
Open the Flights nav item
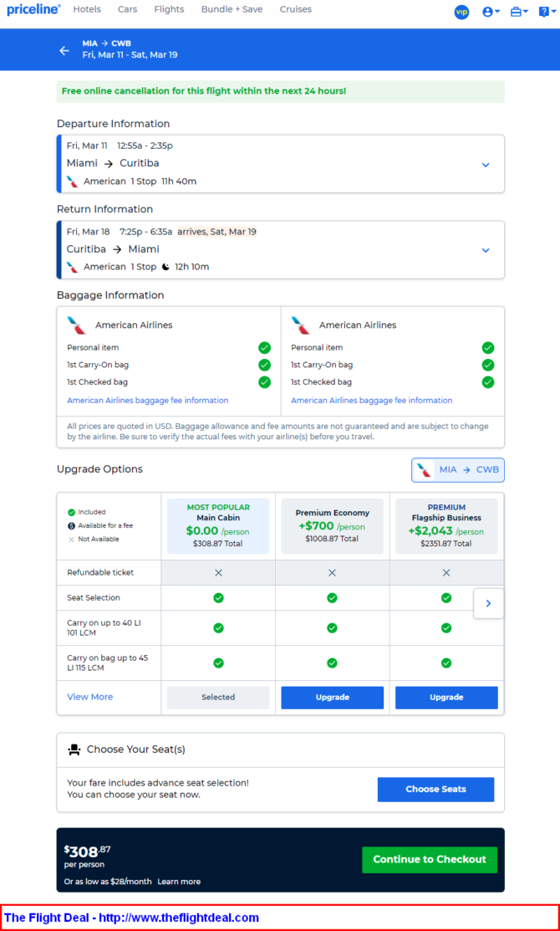tap(169, 9)
